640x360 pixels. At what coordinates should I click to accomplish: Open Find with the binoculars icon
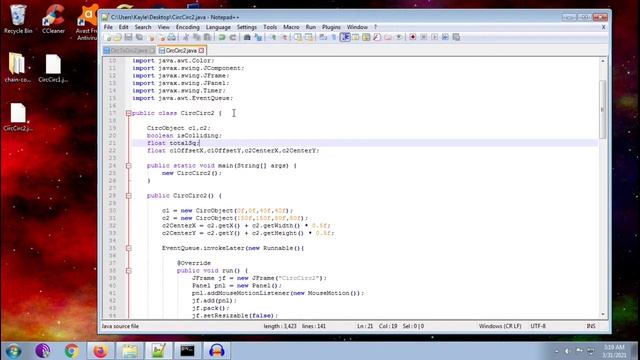[247, 38]
